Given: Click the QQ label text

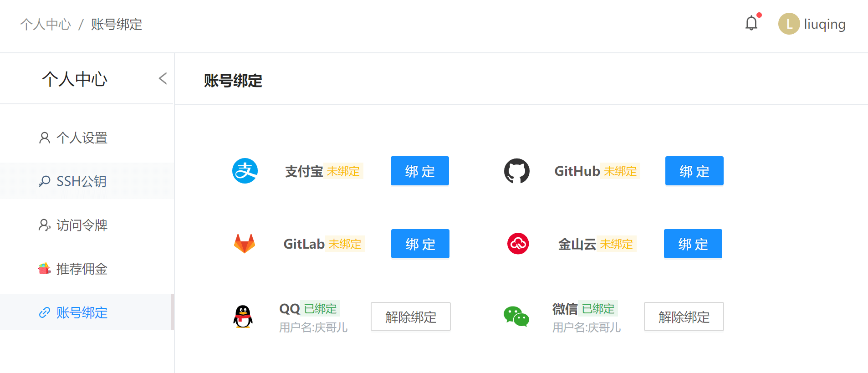Looking at the screenshot, I should 290,309.
